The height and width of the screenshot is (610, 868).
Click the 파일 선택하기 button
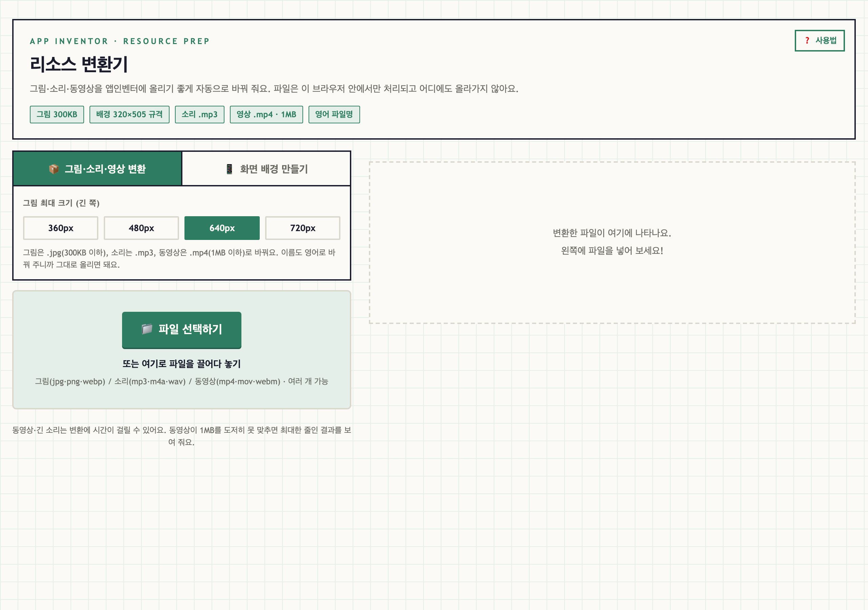[x=181, y=330]
